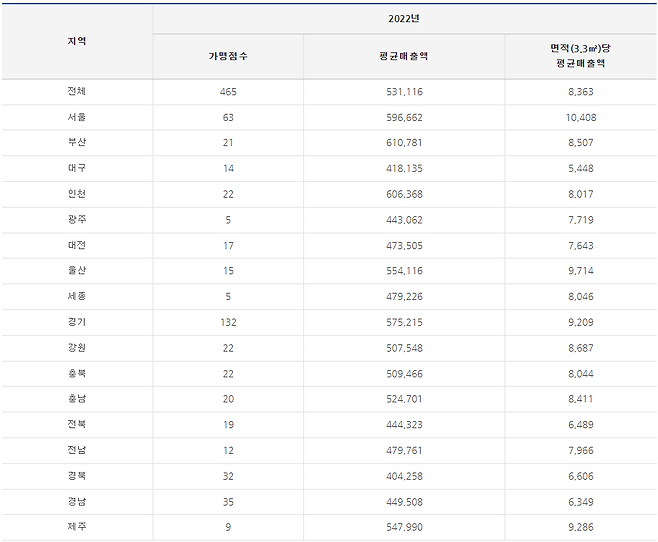Click the 면적(3.3㎡)당 평균매출액 header
The image size is (658, 542).
tap(580, 56)
